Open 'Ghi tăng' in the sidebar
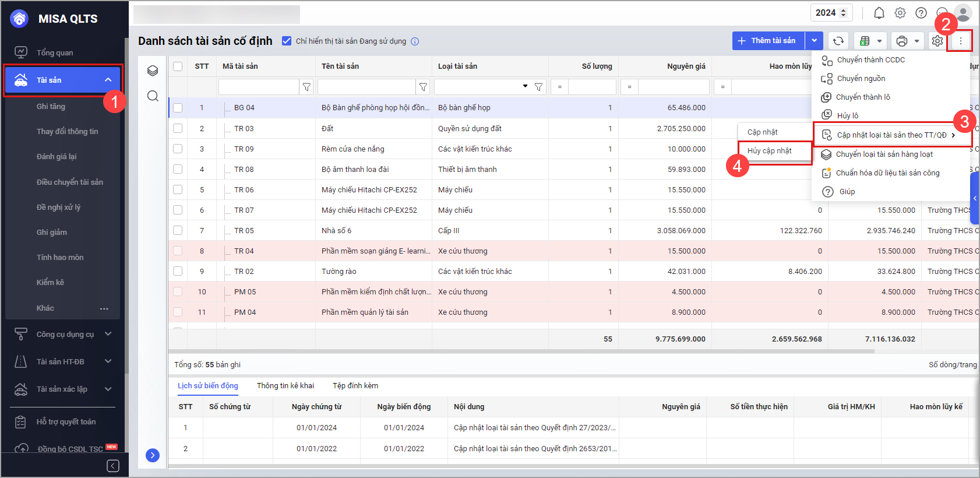The width and height of the screenshot is (980, 478). 51,107
